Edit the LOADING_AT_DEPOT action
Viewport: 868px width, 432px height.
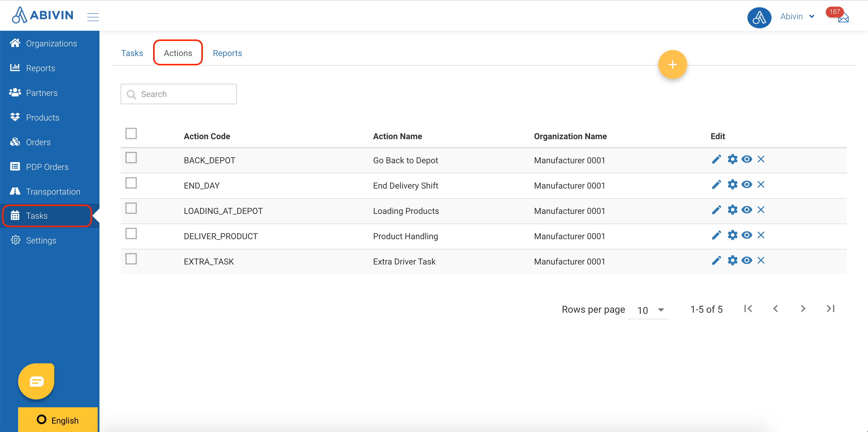716,210
